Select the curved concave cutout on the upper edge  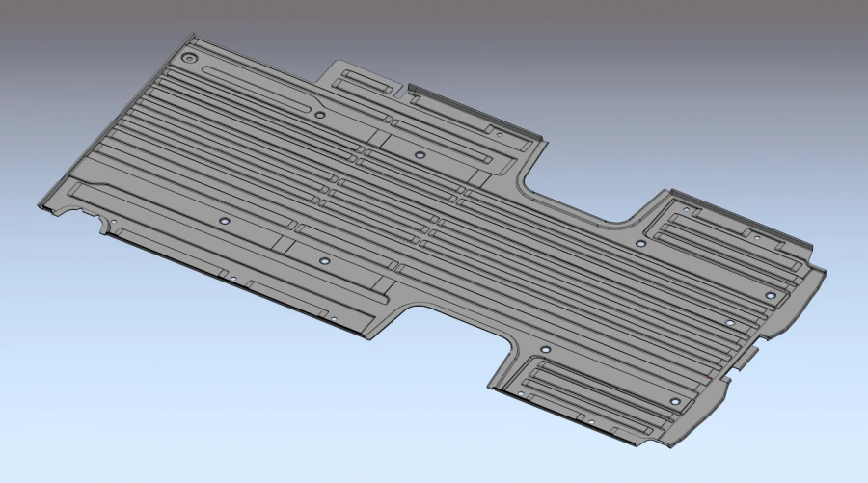pyautogui.click(x=529, y=183)
